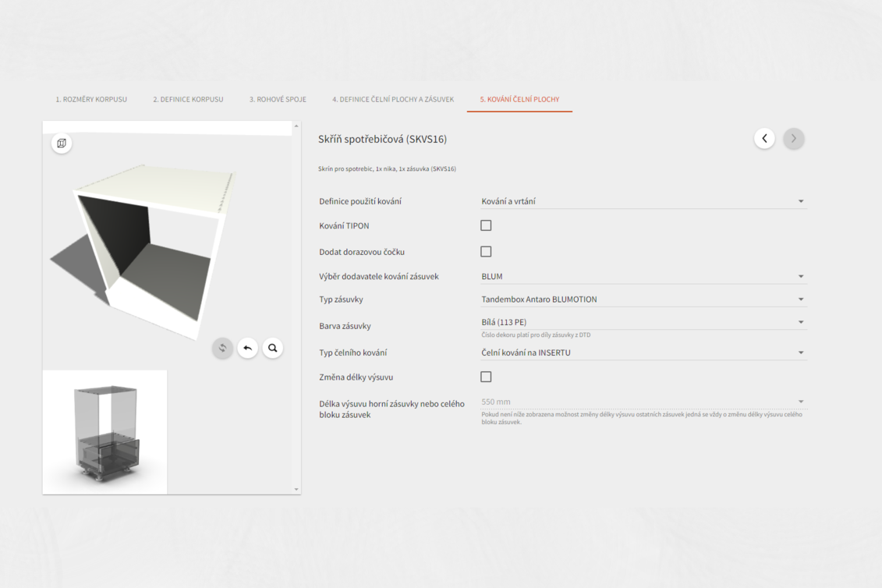The image size is (882, 588).
Task: Click the 3D cube view icon
Action: 62,143
